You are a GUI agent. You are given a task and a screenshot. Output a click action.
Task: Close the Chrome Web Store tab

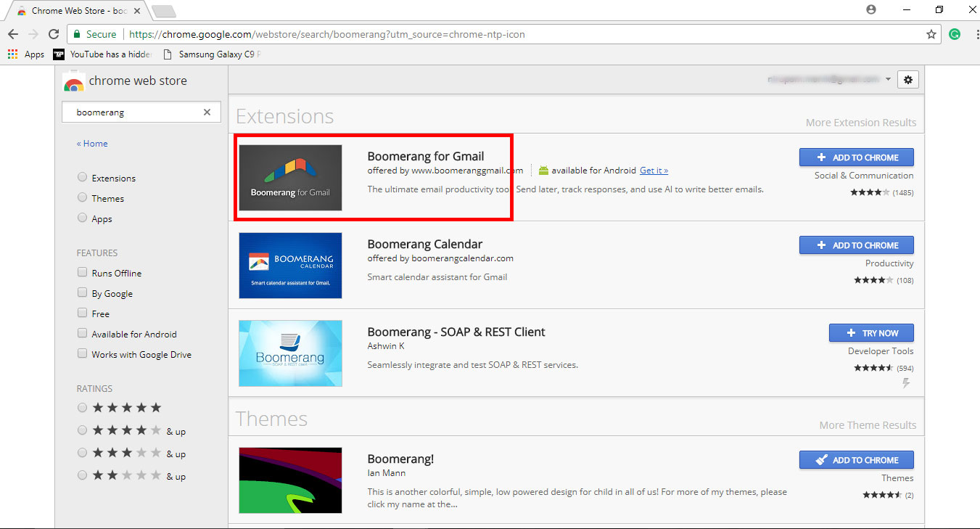click(x=136, y=11)
